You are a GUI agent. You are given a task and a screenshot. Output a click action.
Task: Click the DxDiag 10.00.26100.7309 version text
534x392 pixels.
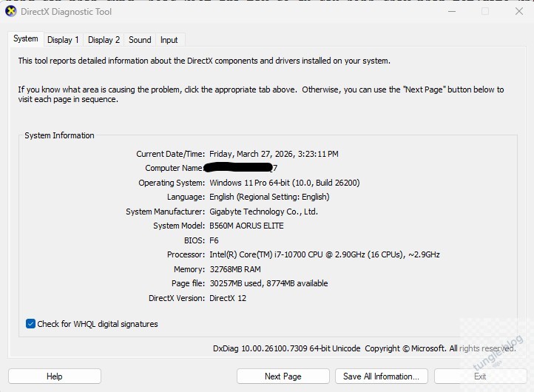(287, 348)
